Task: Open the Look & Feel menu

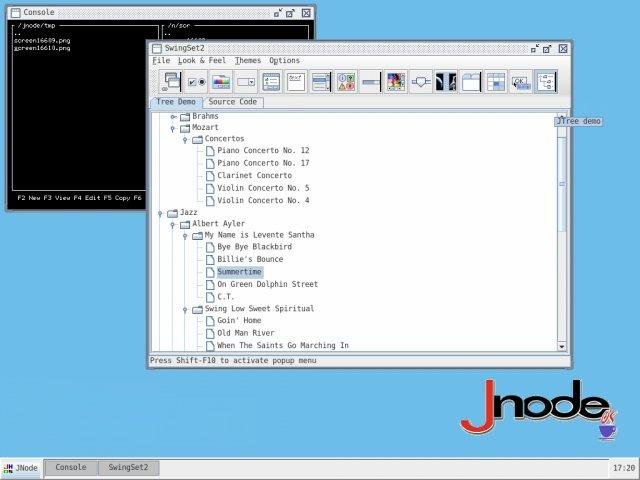Action: click(202, 60)
